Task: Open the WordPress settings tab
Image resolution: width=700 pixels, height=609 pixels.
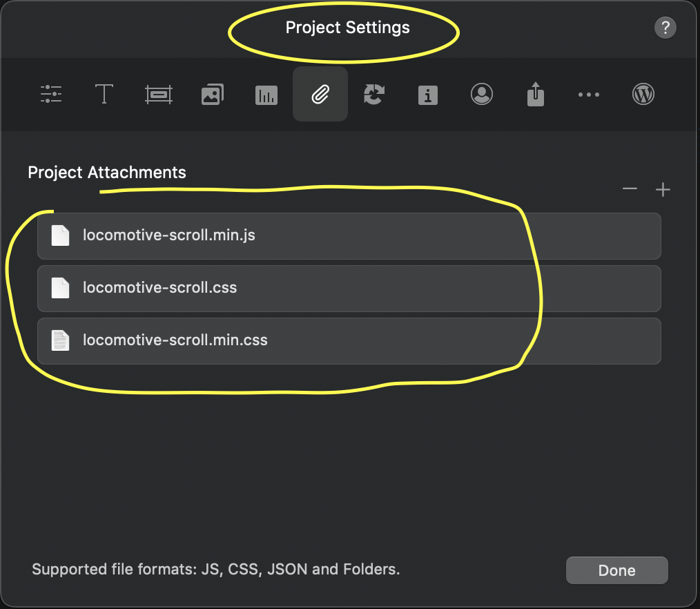Action: point(643,94)
